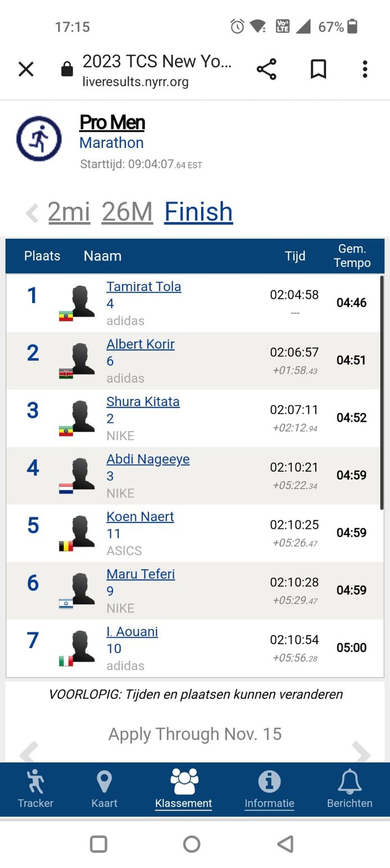
Task: Switch to the 2mi split
Action: (x=69, y=212)
